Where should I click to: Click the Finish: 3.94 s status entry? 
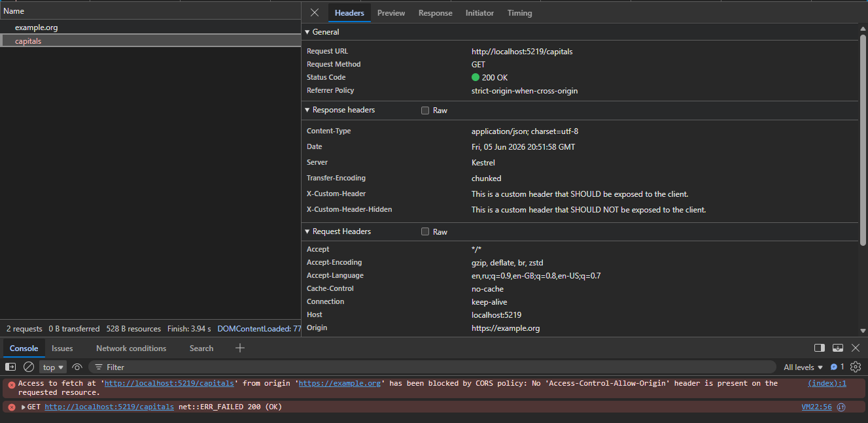tap(189, 329)
